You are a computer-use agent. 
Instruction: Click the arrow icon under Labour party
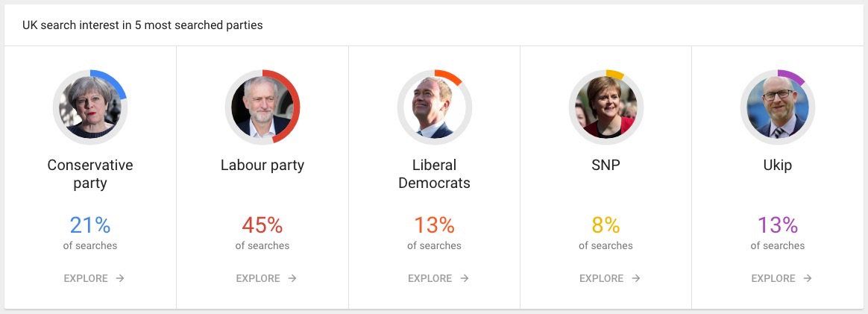tap(292, 278)
